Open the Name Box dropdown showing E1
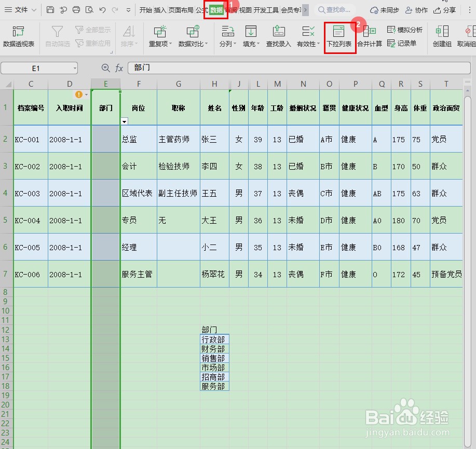The height and width of the screenshot is (449, 476). tap(75, 69)
